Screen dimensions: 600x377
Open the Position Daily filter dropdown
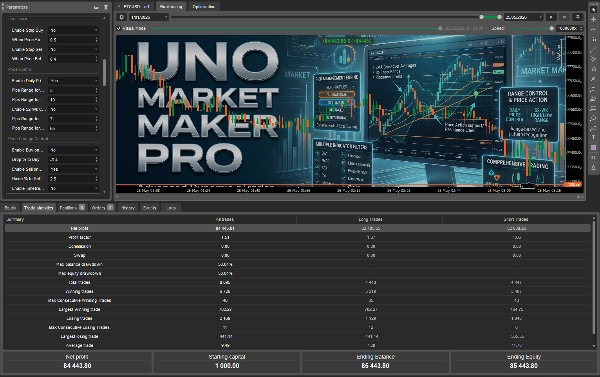pyautogui.click(x=73, y=81)
